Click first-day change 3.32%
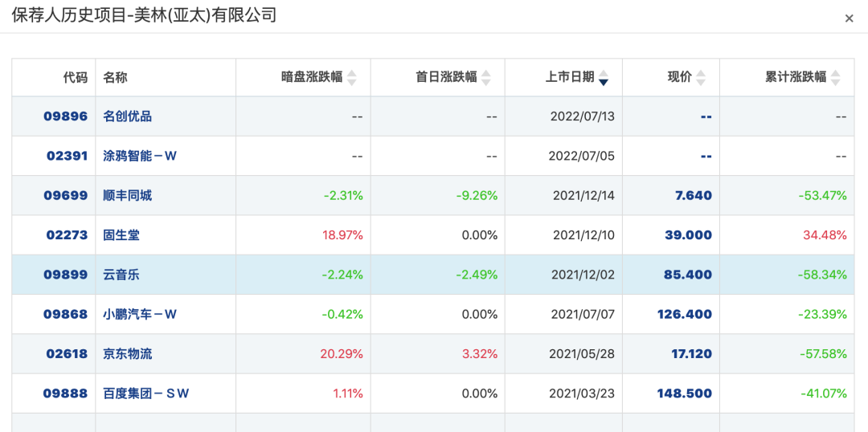 [480, 353]
